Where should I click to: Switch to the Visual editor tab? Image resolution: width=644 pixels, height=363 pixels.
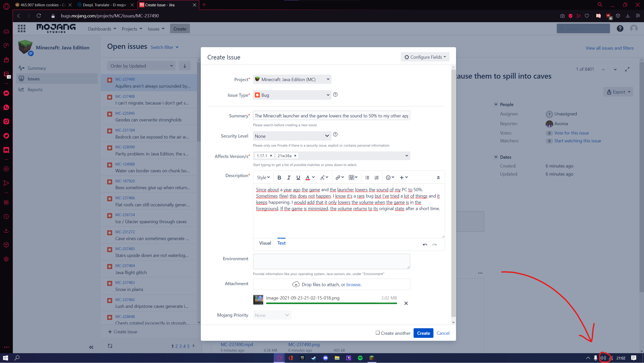pyautogui.click(x=265, y=243)
